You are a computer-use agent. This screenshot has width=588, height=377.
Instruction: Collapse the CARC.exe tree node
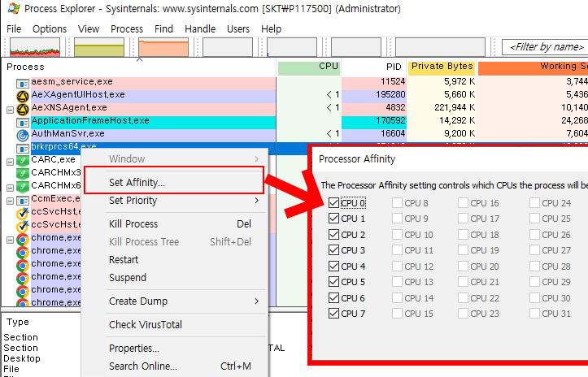click(x=10, y=162)
